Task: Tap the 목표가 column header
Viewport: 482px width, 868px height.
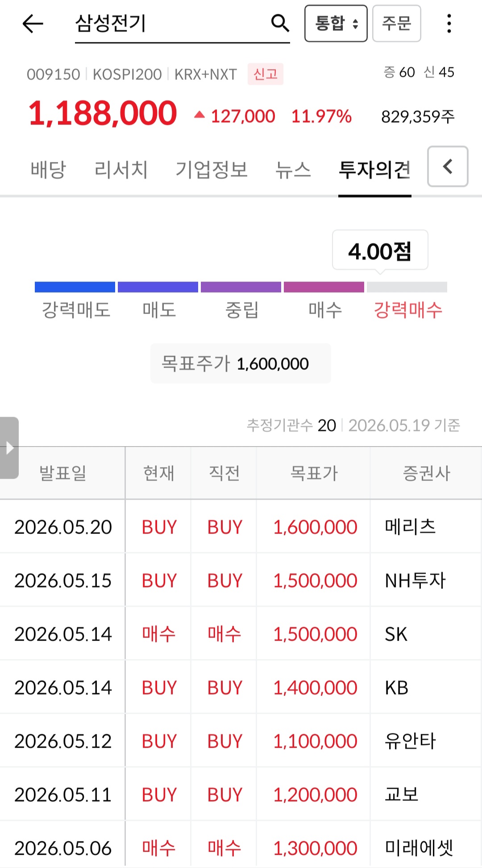Action: [314, 473]
